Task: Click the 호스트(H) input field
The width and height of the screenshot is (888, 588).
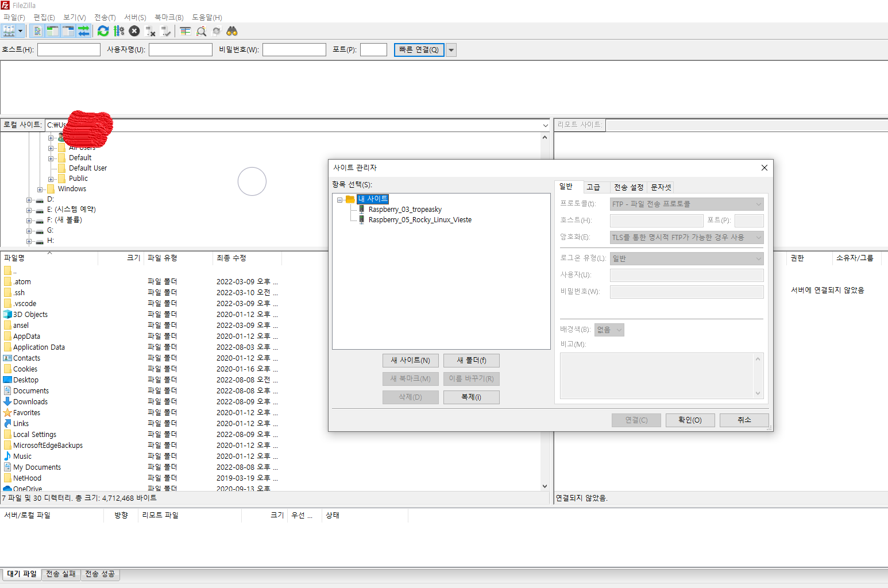Action: pos(69,50)
